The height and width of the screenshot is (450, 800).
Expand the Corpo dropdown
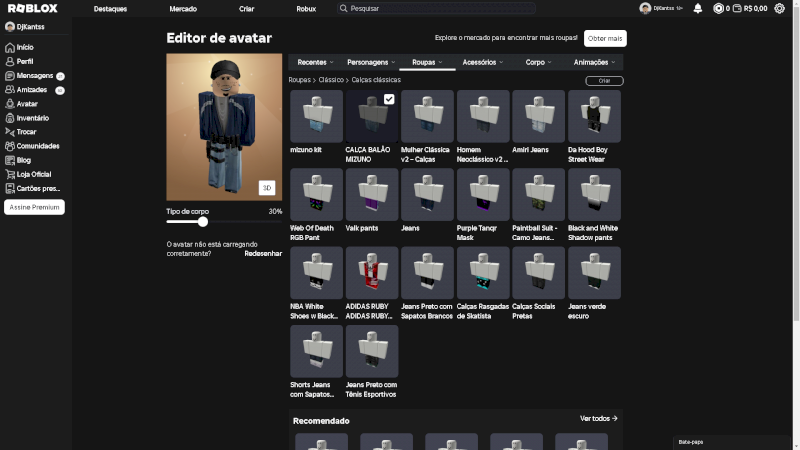click(538, 62)
